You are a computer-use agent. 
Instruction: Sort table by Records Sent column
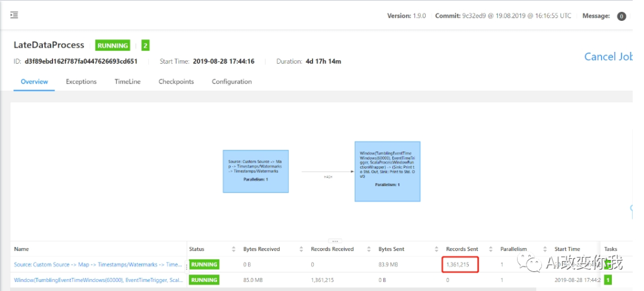[490, 249]
